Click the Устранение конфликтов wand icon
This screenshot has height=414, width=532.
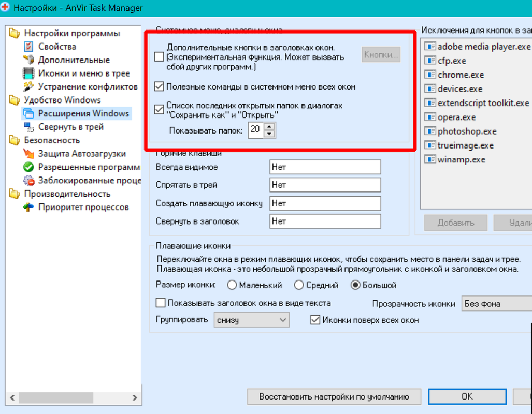coord(28,86)
